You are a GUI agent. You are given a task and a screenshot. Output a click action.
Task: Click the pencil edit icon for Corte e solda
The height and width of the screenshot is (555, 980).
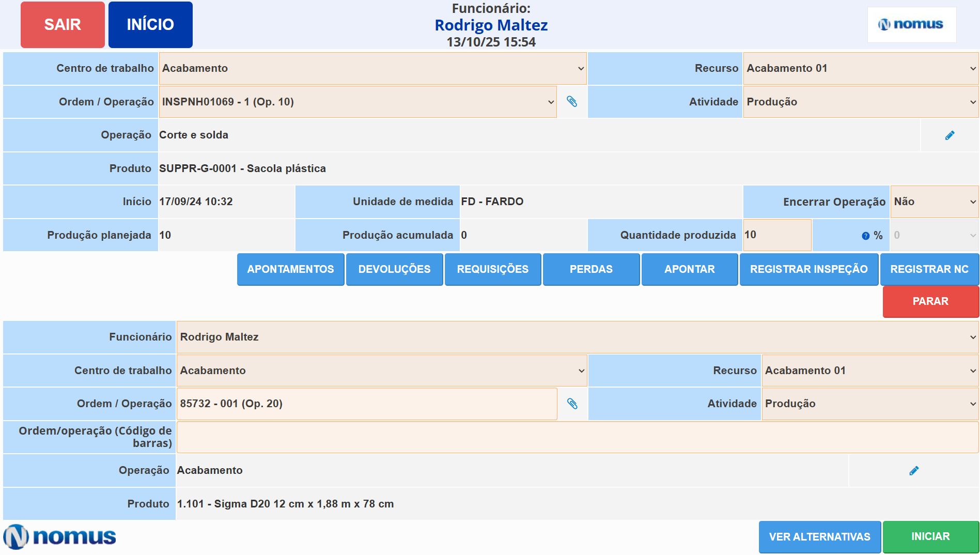pos(950,135)
